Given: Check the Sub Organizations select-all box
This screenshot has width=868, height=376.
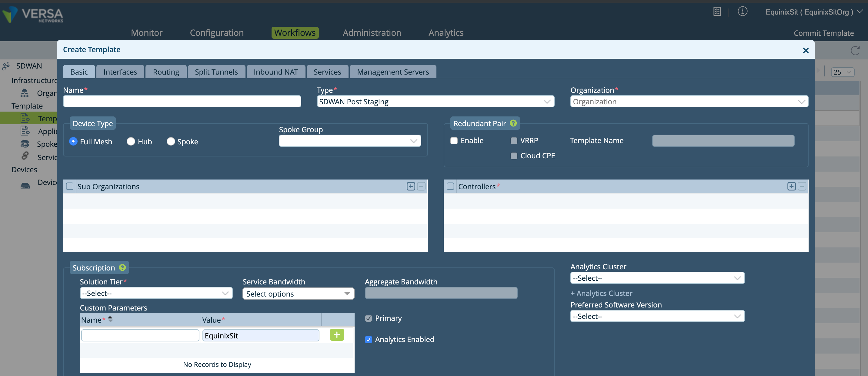Looking at the screenshot, I should pos(70,186).
